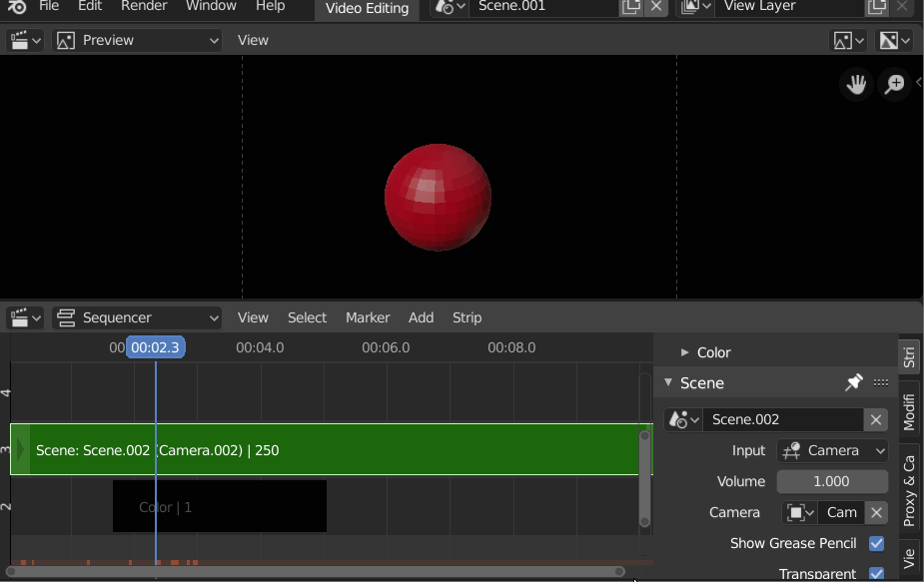Open the scene browser icon beside Scene.002

(683, 419)
